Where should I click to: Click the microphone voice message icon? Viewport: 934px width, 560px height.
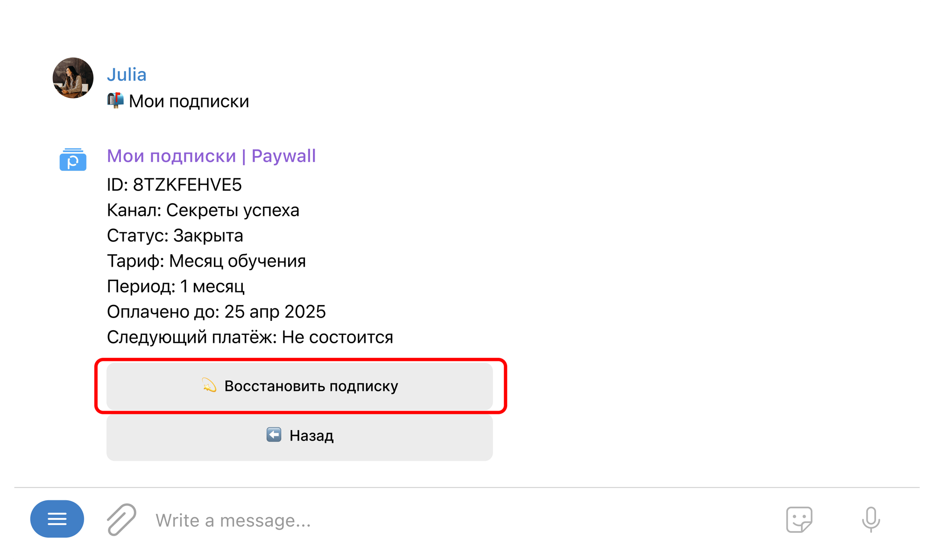point(870,519)
